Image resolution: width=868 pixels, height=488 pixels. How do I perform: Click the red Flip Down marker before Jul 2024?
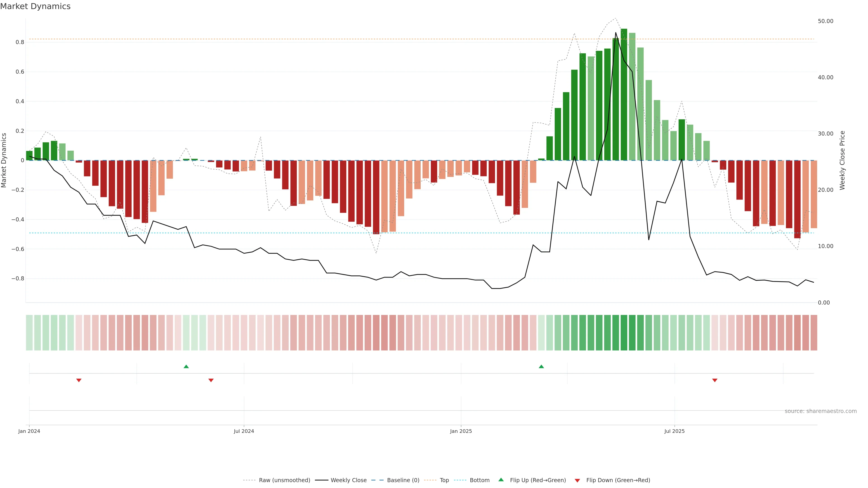(x=211, y=380)
